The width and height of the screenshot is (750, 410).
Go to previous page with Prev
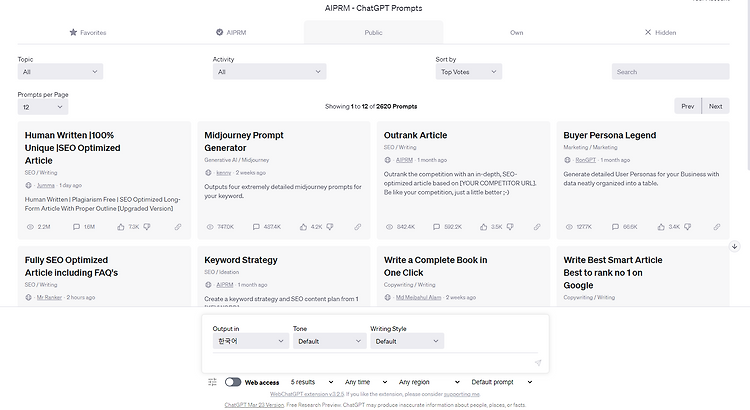[x=687, y=106]
